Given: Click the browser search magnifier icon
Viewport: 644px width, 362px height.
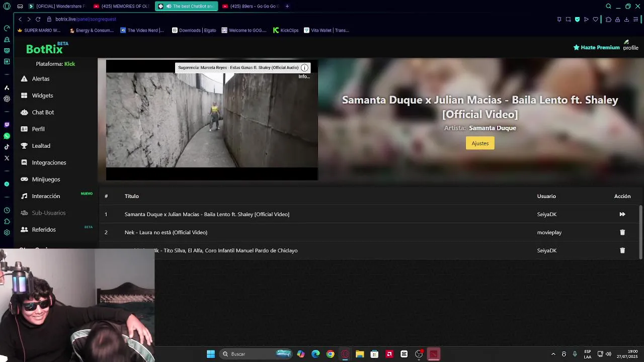Looking at the screenshot, I should point(608,6).
